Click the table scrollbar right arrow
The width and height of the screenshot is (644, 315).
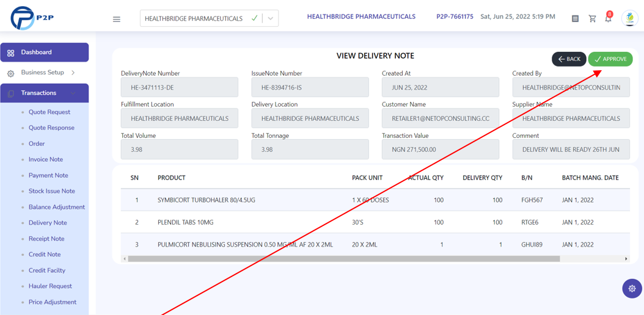pyautogui.click(x=626, y=259)
